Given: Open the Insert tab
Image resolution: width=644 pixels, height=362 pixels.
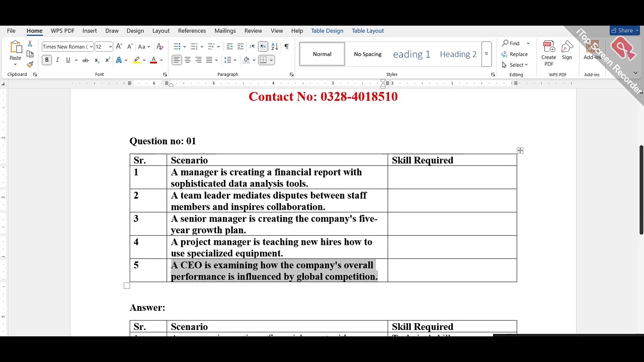Looking at the screenshot, I should (90, 31).
